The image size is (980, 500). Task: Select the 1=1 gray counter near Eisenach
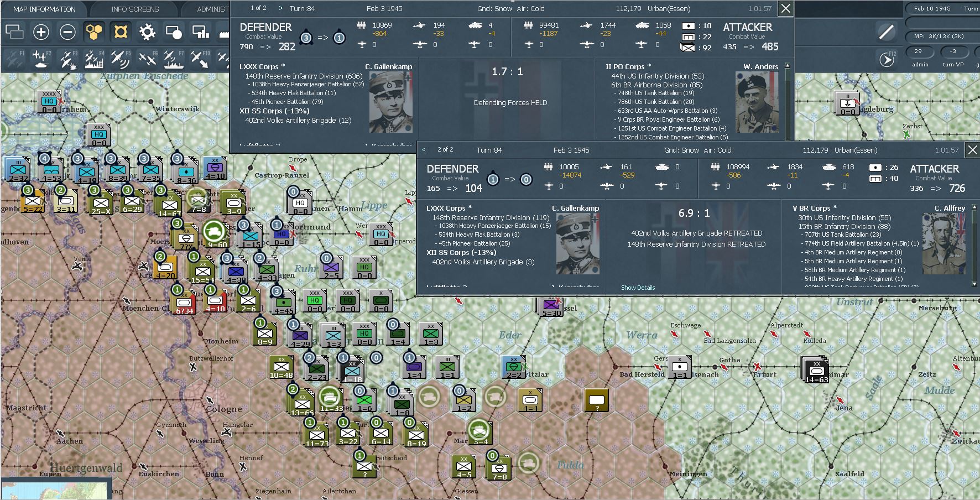click(679, 367)
